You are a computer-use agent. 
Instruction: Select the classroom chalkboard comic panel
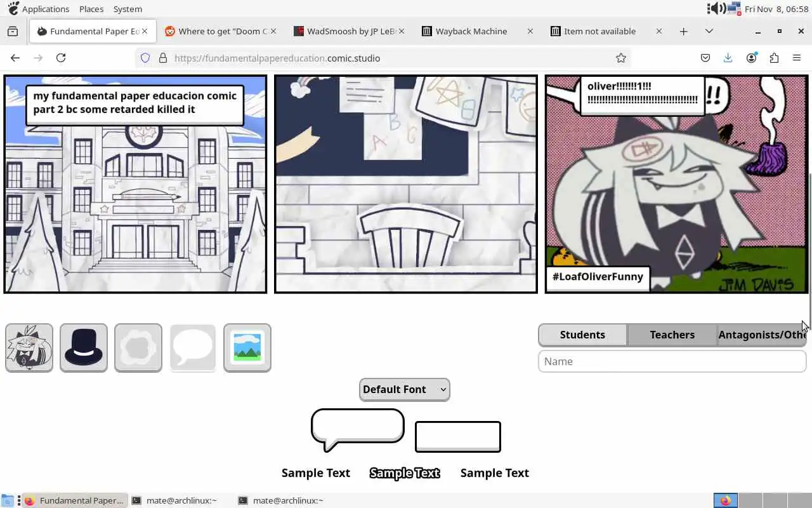pos(406,184)
